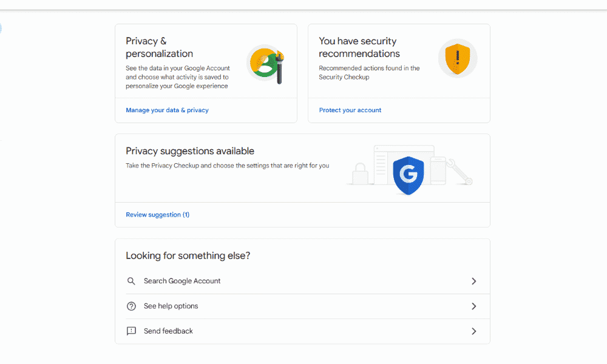Click the Privacy & personalization heading

(x=159, y=47)
